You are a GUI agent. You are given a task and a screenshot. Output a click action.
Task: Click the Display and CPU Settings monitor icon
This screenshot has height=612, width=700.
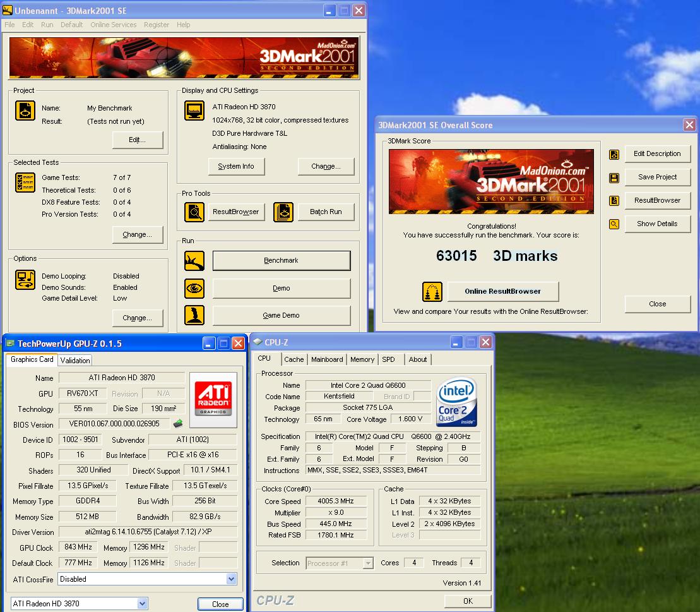[x=194, y=111]
